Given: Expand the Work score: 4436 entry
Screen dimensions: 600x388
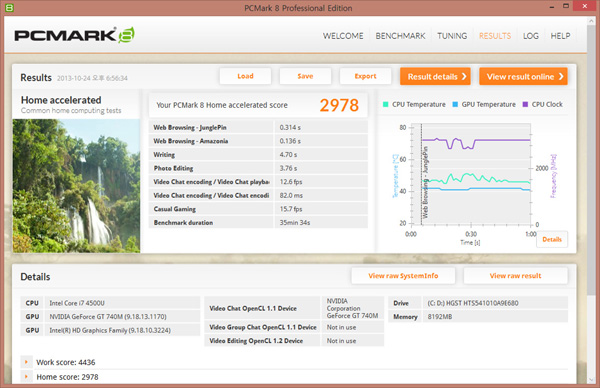Looking at the screenshot, I should pos(26,362).
